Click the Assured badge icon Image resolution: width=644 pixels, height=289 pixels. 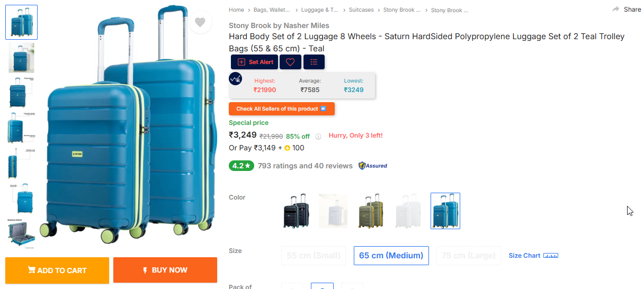point(373,166)
